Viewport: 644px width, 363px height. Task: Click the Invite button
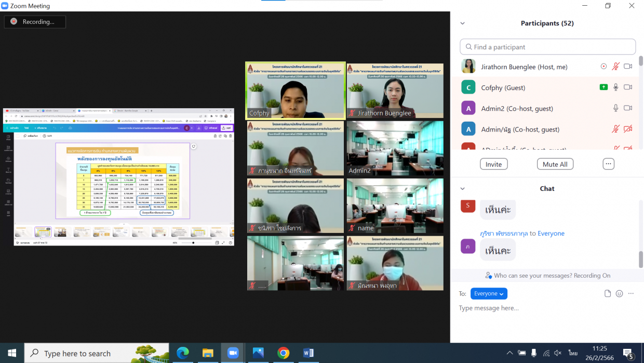pos(493,164)
